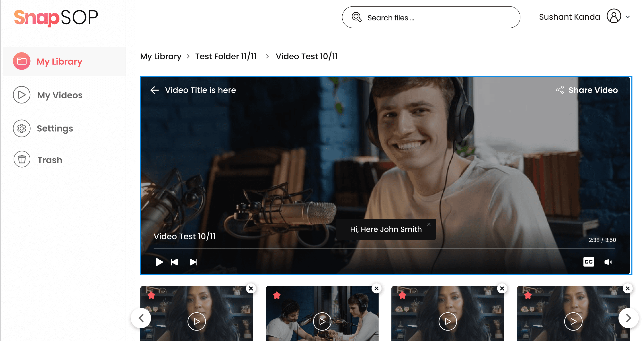This screenshot has width=644, height=341.
Task: Click the back arrow on the video player
Action: click(154, 90)
